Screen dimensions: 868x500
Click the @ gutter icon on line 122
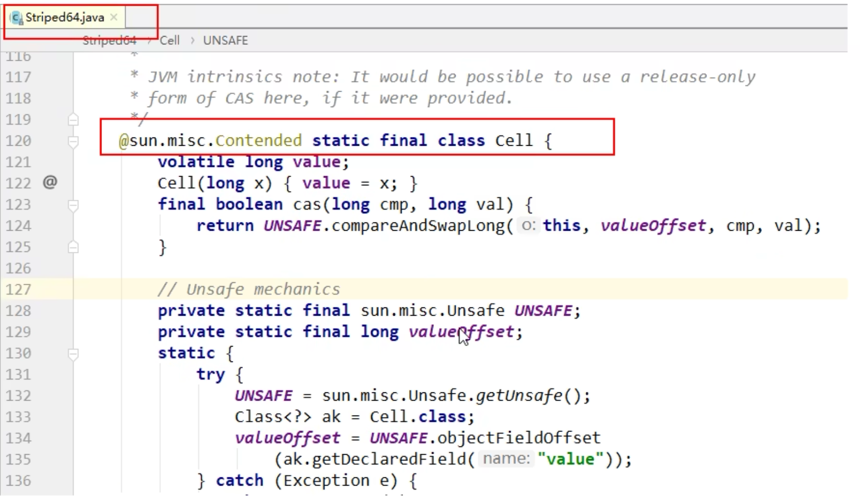coord(50,182)
